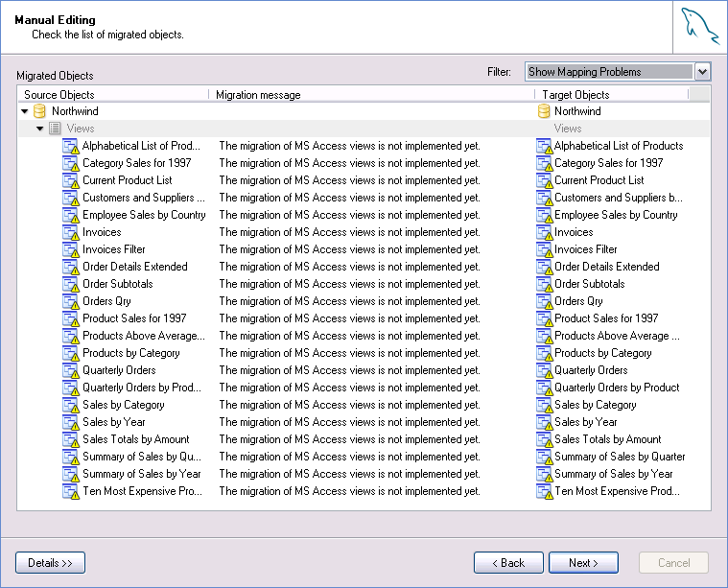Select the source Products Above Average... row

click(x=144, y=336)
